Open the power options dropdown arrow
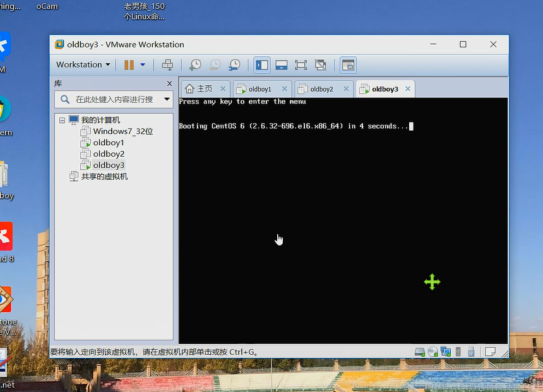This screenshot has width=543, height=392. [x=143, y=65]
